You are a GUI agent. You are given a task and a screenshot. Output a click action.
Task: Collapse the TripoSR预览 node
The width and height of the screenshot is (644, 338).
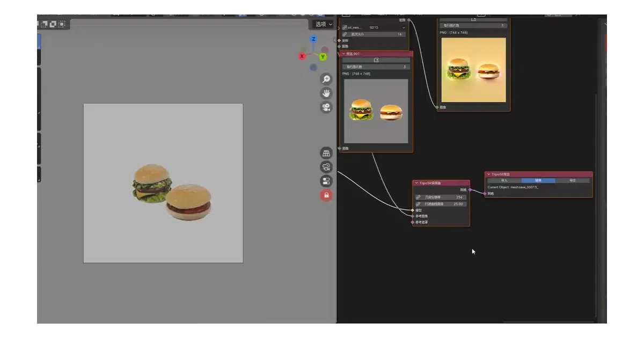coord(488,174)
